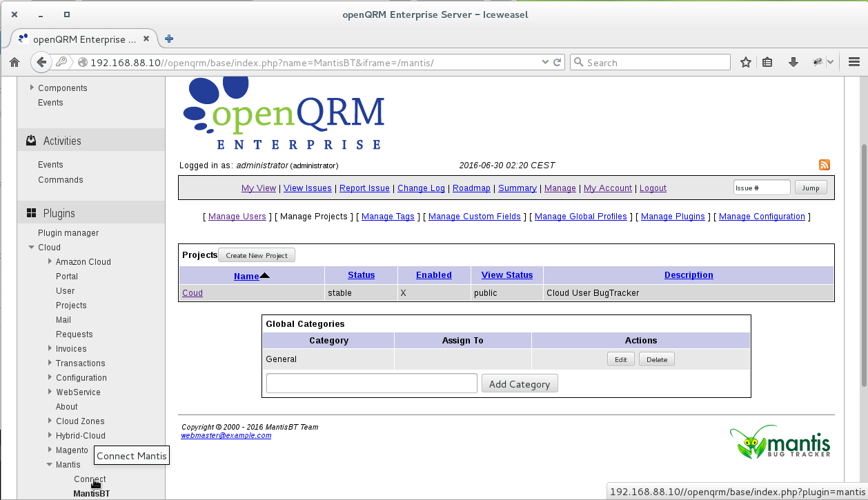This screenshot has width=868, height=500.
Task: Click the bug-shaped add-on icon
Action: tap(818, 62)
